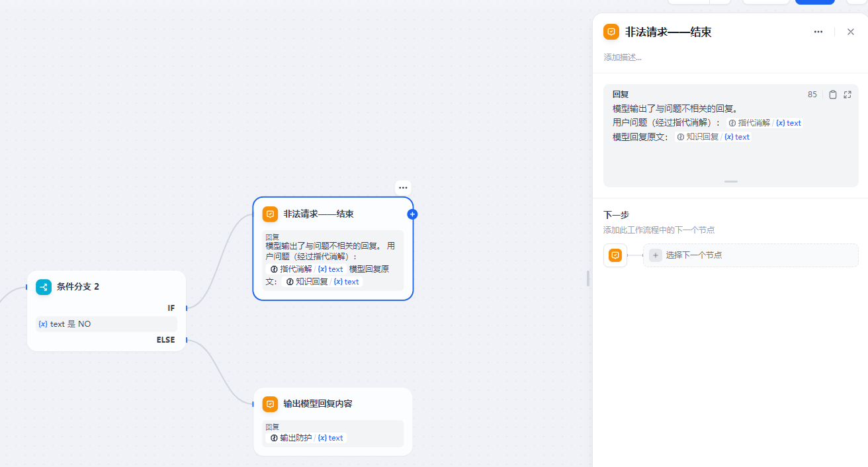Click the panel title 非法请求——结束
The width and height of the screenshot is (868, 467).
click(668, 32)
